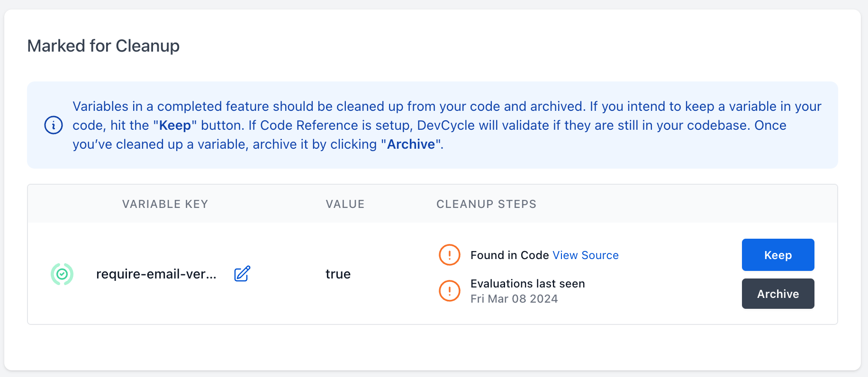The height and width of the screenshot is (377, 868).
Task: Click warning icon beside Evaluations last seen
Action: pyautogui.click(x=449, y=291)
